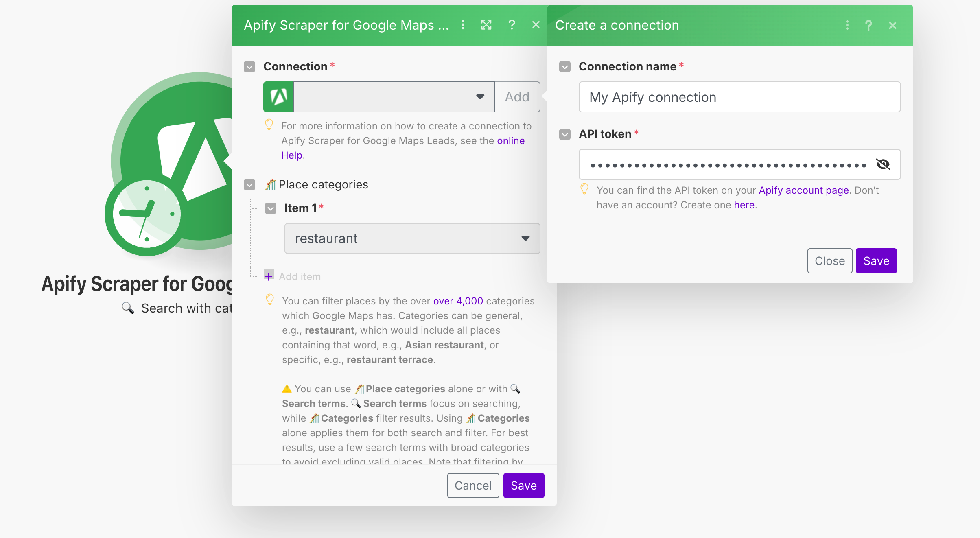Follow the over 4,000 categories link
980x538 pixels.
click(x=458, y=301)
